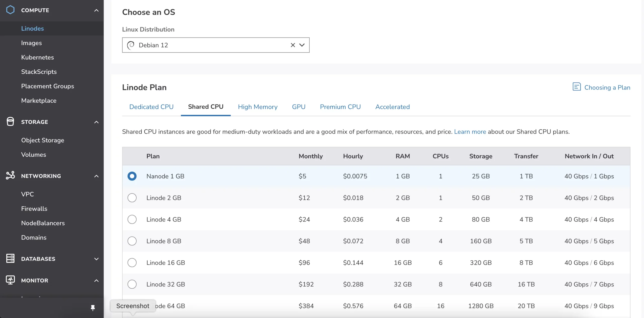Click the Databases icon in sidebar

click(x=10, y=258)
